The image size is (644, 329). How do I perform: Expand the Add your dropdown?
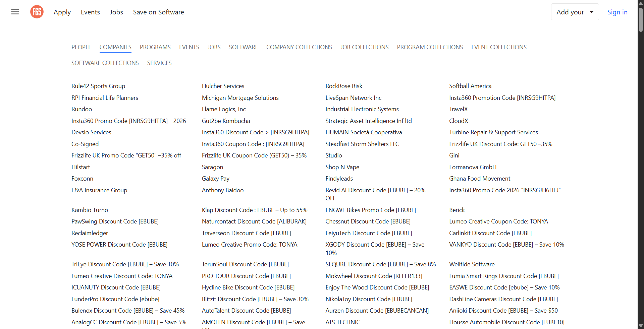click(575, 12)
